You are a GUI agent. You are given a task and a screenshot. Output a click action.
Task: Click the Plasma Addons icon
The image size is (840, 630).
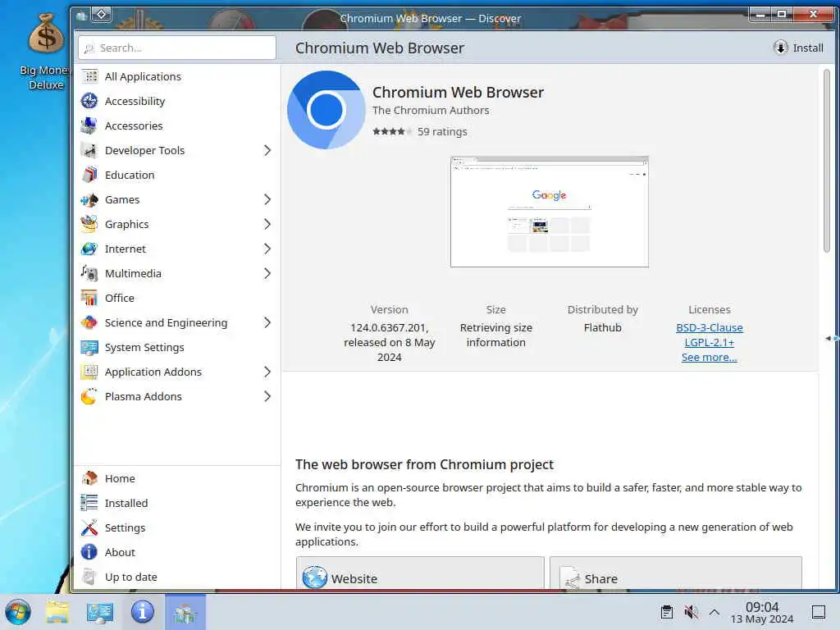tap(89, 397)
